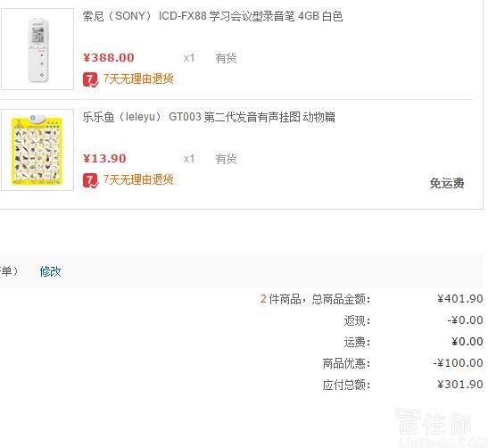The height and width of the screenshot is (448, 488).
Task: Click the ¥388.00 price
Action: [109, 58]
